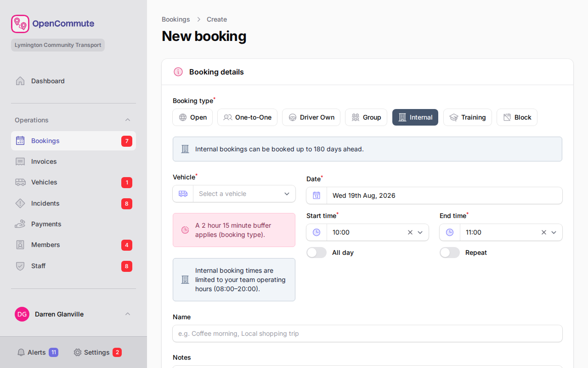The width and height of the screenshot is (588, 368).
Task: Click the Incidents label in sidebar
Action: pyautogui.click(x=45, y=203)
